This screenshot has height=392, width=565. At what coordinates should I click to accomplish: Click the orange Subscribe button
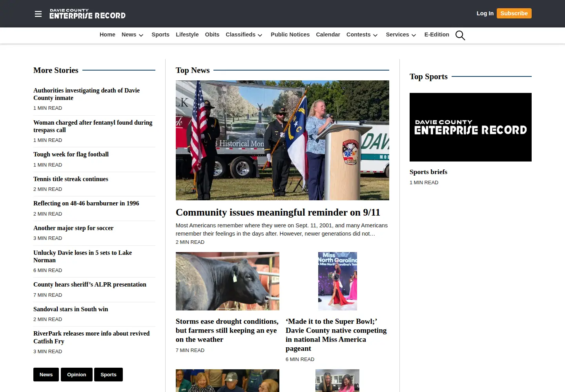click(x=514, y=13)
